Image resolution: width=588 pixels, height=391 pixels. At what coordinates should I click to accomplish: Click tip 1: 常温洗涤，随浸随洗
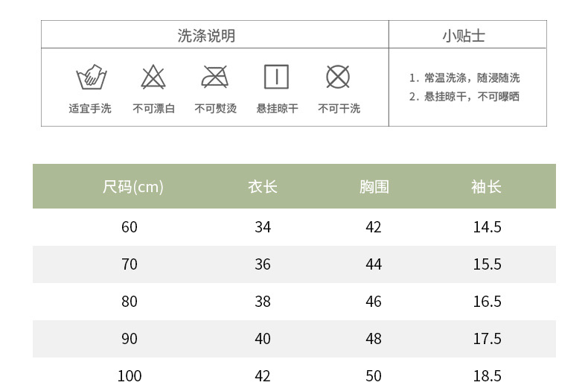(x=464, y=78)
